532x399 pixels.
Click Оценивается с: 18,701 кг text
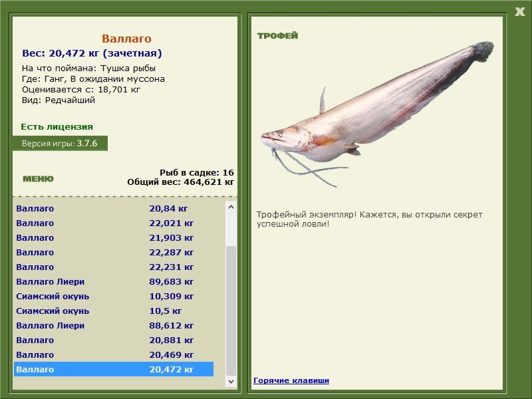point(81,90)
